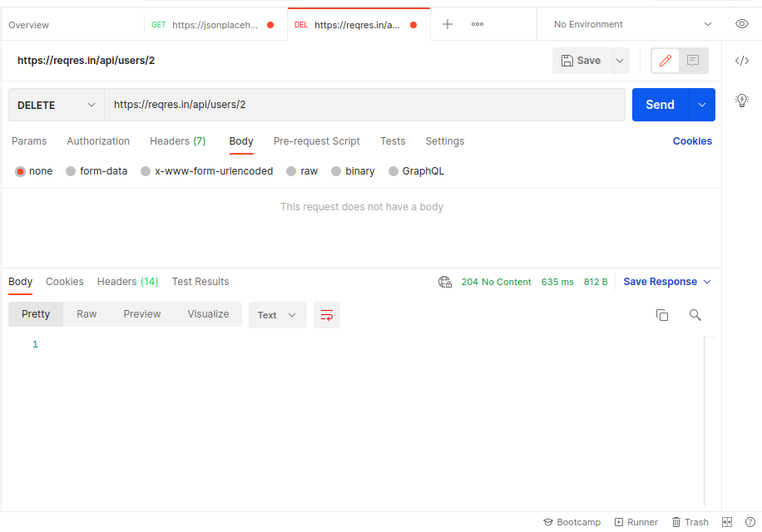This screenshot has height=532, width=762.
Task: Open the Tests tab
Action: point(393,141)
